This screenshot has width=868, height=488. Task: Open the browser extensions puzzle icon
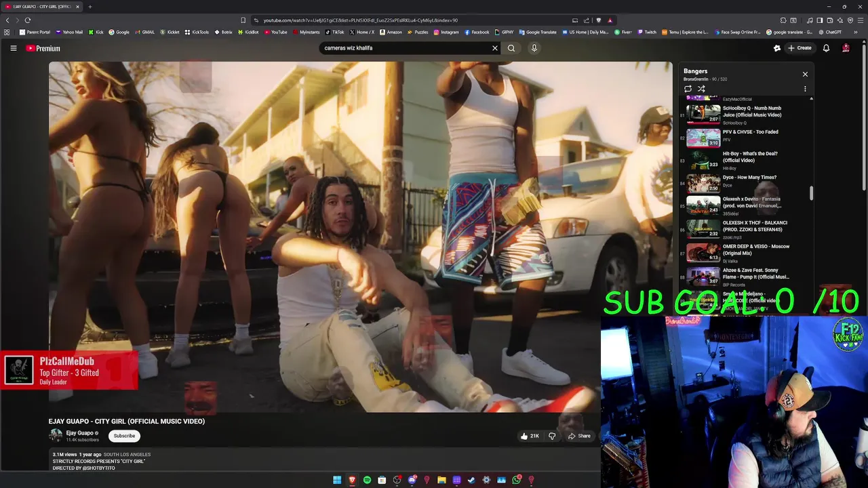783,20
